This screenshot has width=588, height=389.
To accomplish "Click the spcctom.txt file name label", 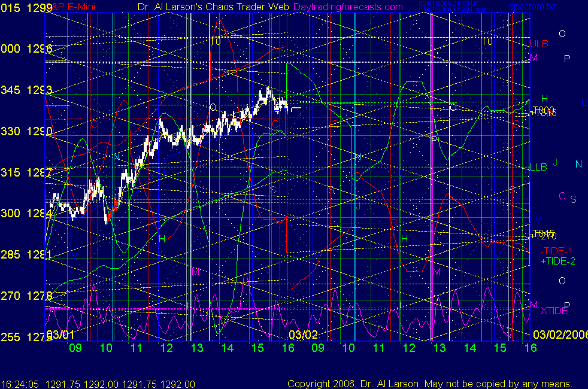I will tap(532, 7).
